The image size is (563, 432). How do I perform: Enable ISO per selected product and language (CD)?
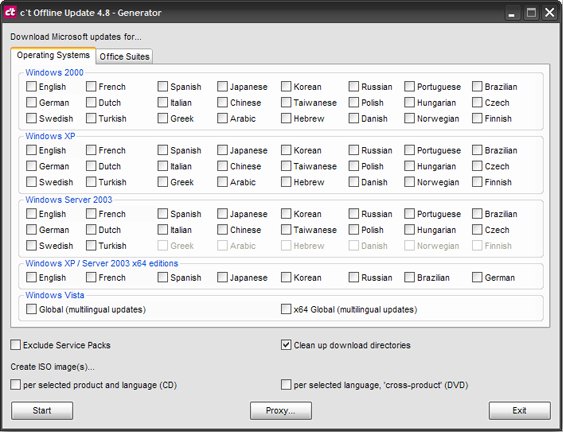pos(15,385)
